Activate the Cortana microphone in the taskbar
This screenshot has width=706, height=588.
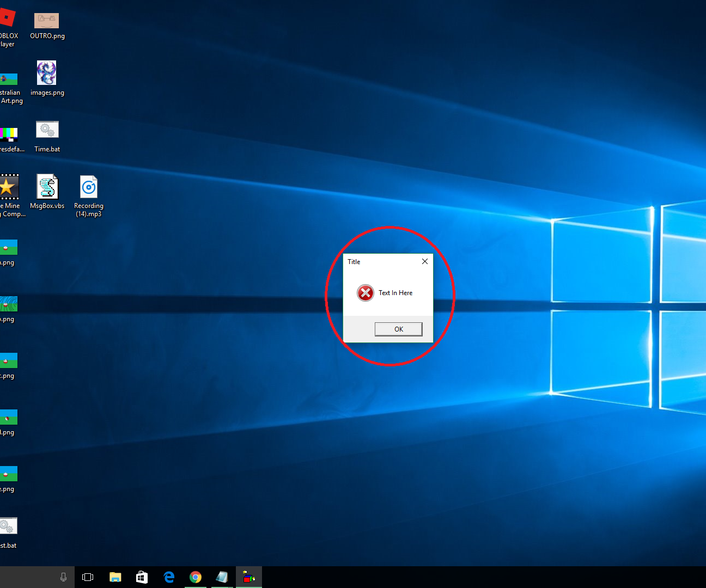[63, 577]
